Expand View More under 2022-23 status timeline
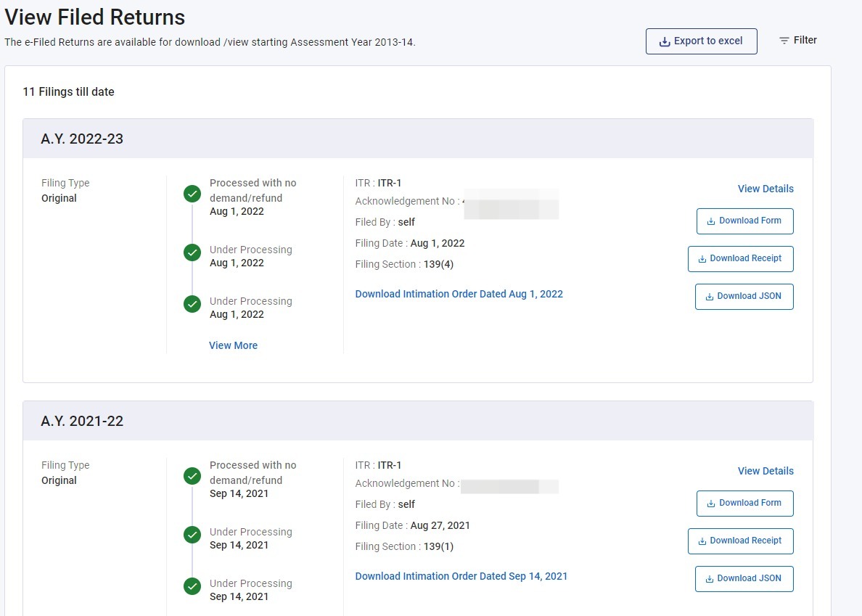 pyautogui.click(x=233, y=345)
